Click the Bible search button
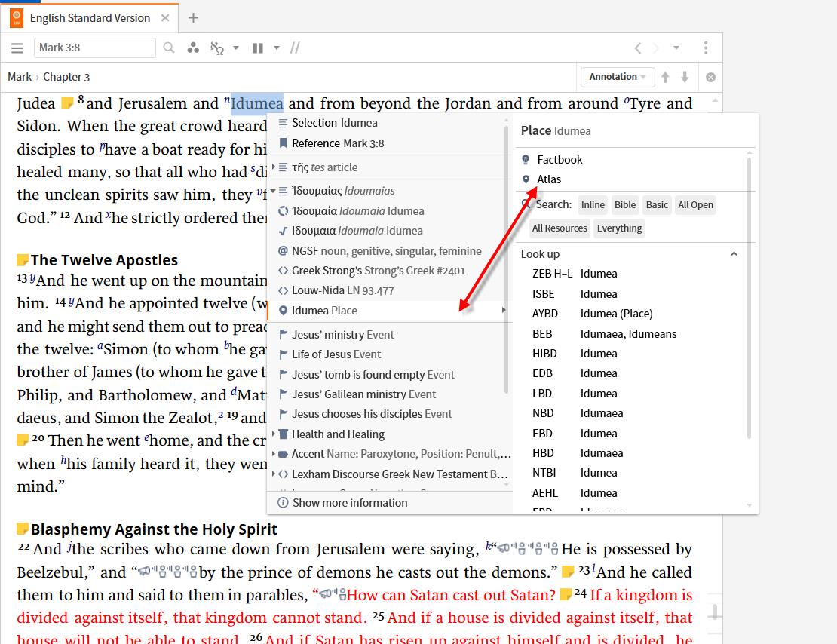This screenshot has height=644, width=837. [624, 204]
